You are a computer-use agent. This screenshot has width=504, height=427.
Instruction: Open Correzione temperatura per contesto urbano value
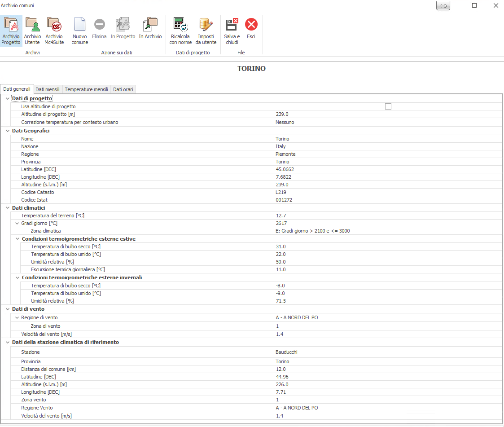(388, 122)
